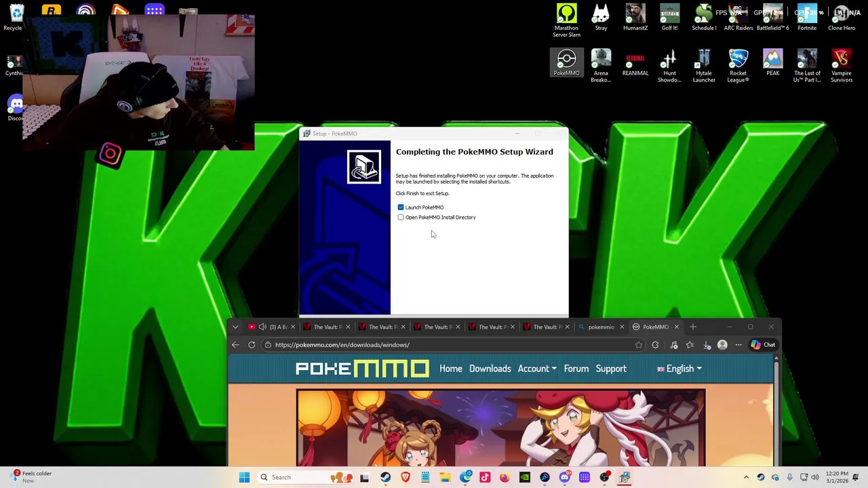Open TikTok from the taskbar
Image resolution: width=868 pixels, height=488 pixels.
click(485, 477)
